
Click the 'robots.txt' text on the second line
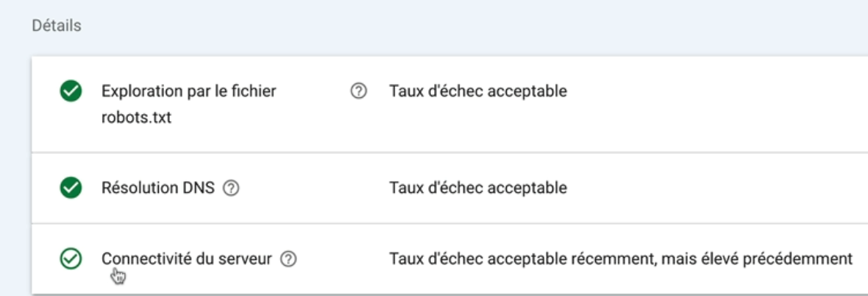[136, 118]
